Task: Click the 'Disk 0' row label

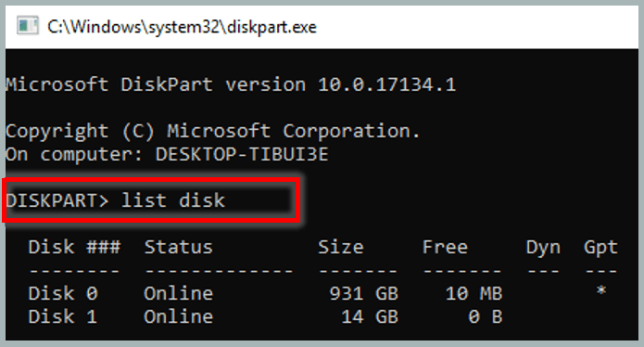Action: pyautogui.click(x=63, y=293)
